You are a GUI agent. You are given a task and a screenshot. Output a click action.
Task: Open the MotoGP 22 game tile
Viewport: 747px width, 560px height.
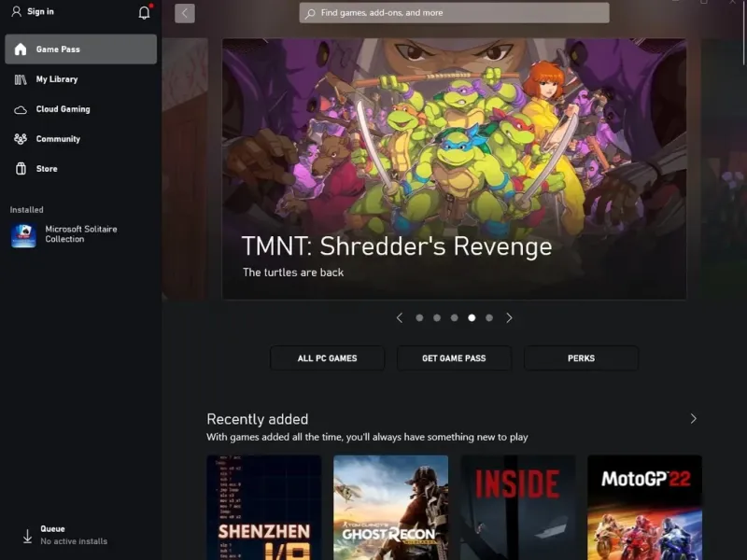[644, 508]
